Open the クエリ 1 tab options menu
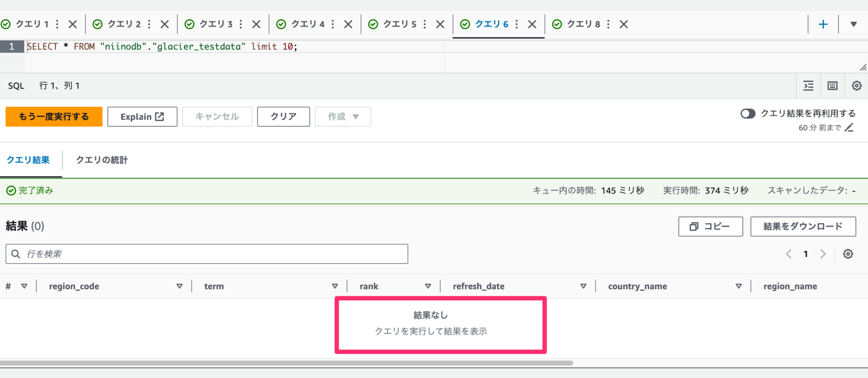Viewport: 868px width, 378px height. click(57, 24)
